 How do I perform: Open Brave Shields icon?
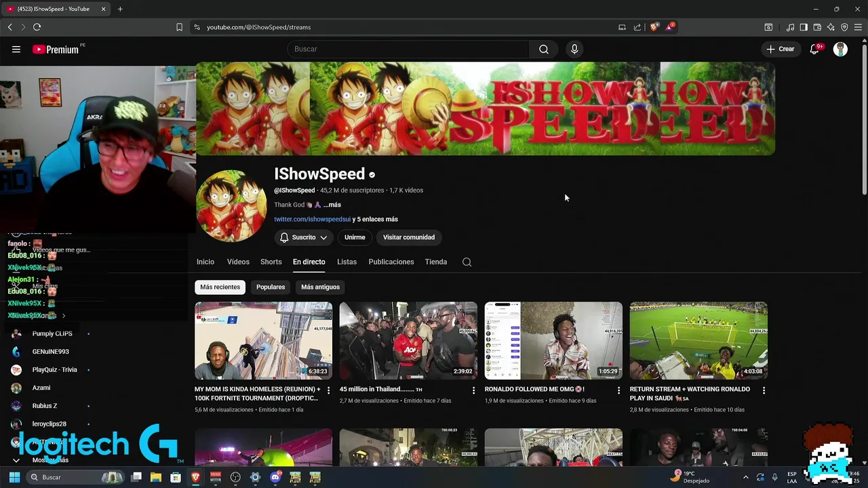click(x=654, y=27)
